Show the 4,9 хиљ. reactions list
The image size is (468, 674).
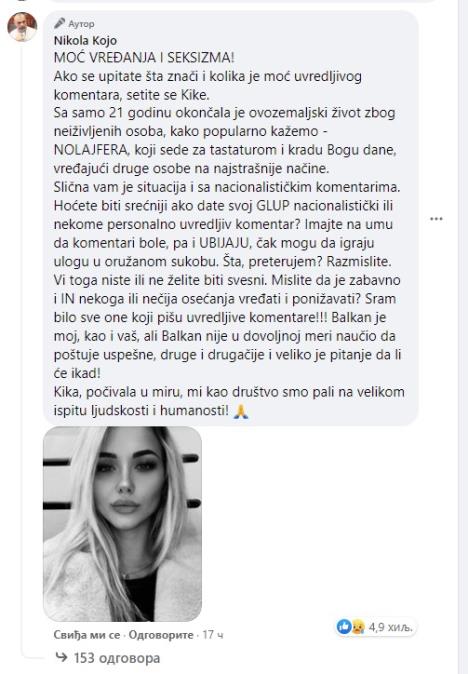pos(391,627)
